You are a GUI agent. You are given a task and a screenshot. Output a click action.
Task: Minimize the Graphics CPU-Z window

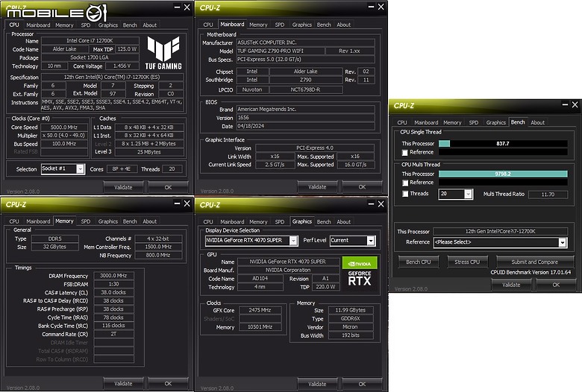tap(371, 204)
